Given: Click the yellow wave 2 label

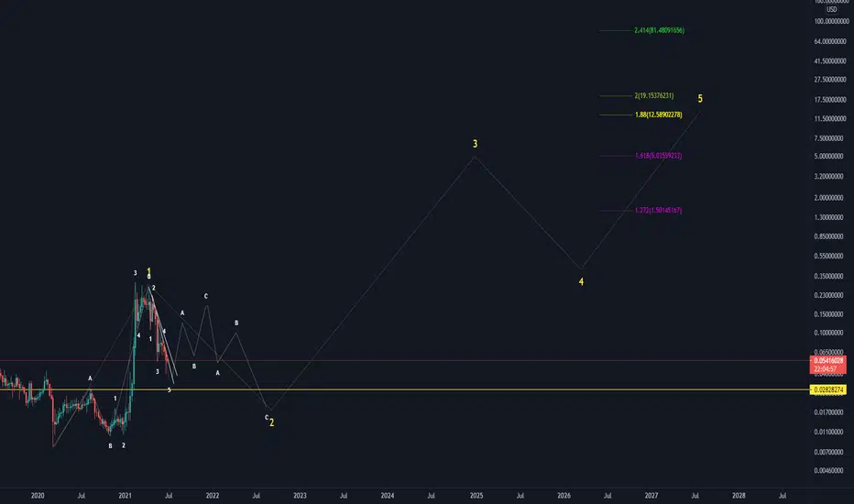Looking at the screenshot, I should [x=272, y=422].
